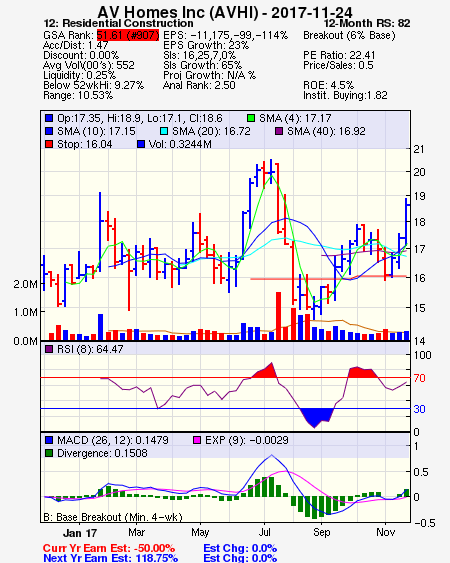450x563 pixels.
Task: Click the blue RSI 30 level label
Action: [419, 409]
